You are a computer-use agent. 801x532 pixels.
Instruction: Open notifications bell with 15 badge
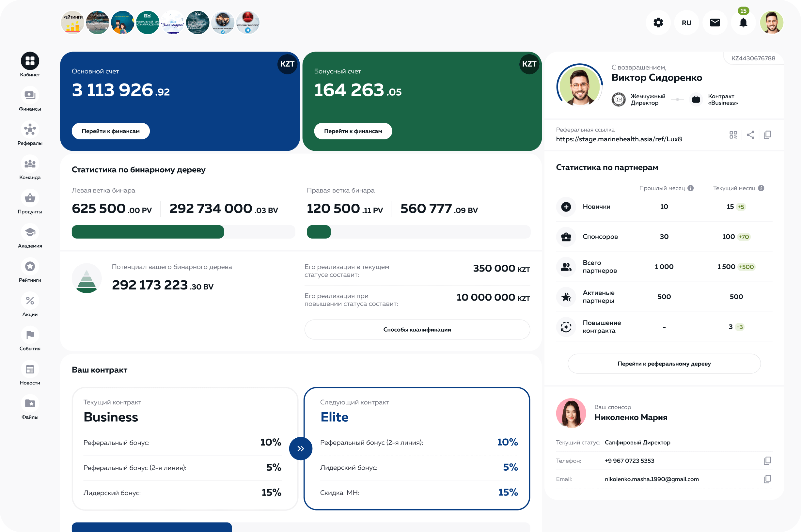(x=743, y=23)
